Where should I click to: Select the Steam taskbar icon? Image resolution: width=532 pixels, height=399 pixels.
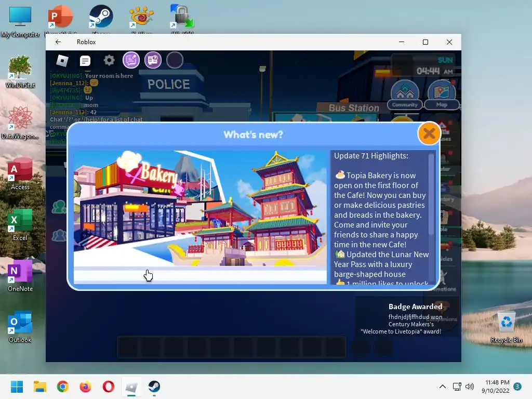pos(154,387)
